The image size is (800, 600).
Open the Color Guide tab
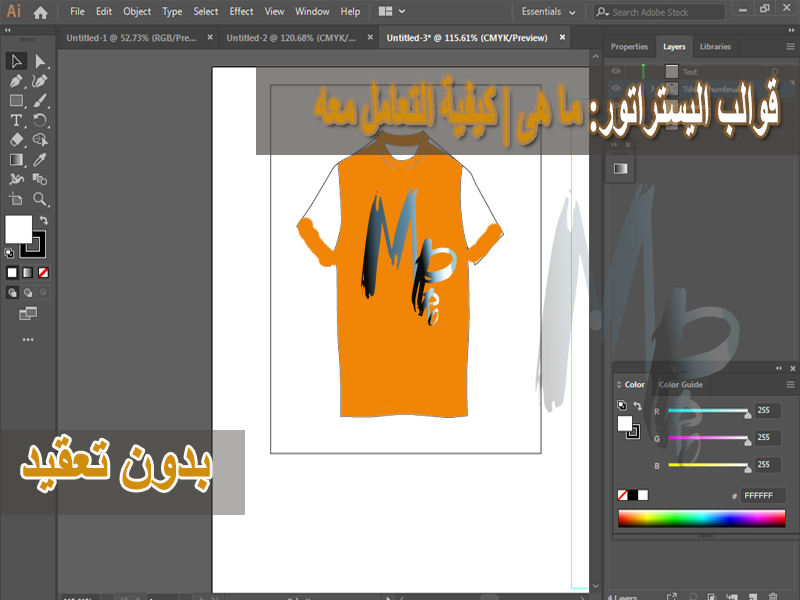coord(681,385)
